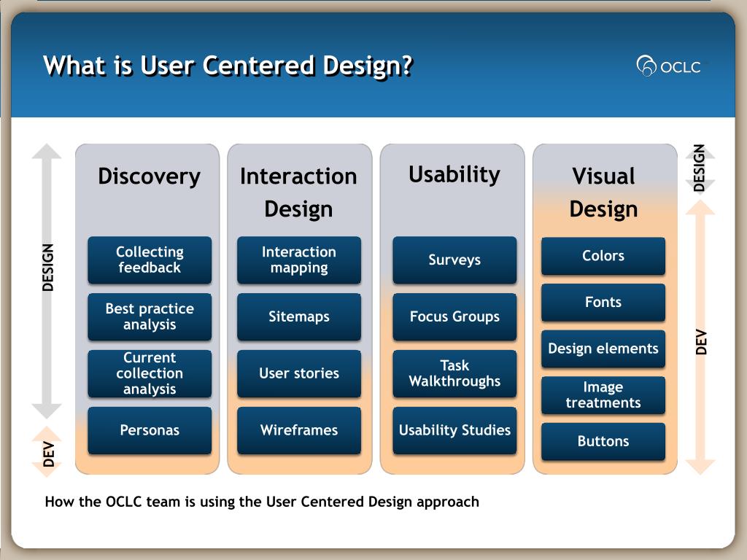
Task: Click the Focus Groups box
Action: (x=454, y=316)
